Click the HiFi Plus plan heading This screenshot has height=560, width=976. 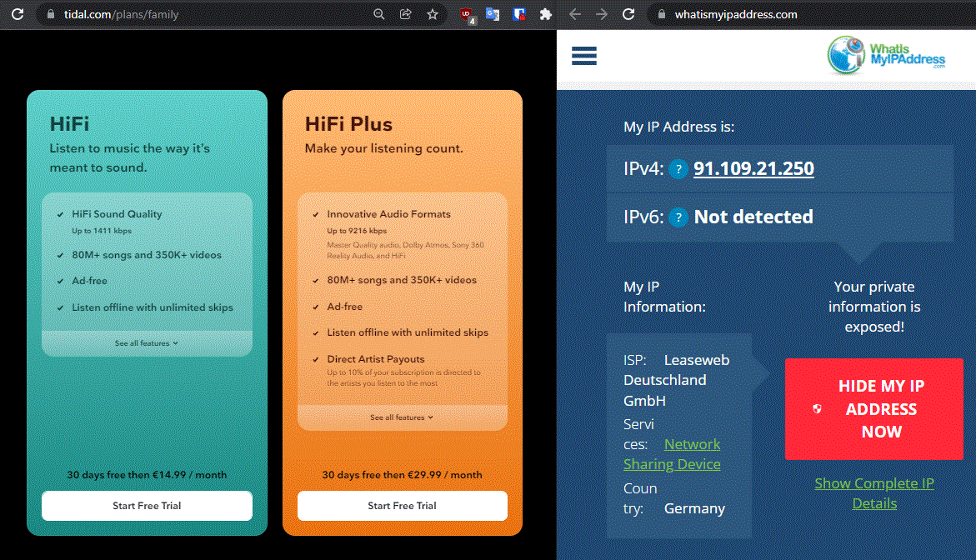click(x=348, y=124)
